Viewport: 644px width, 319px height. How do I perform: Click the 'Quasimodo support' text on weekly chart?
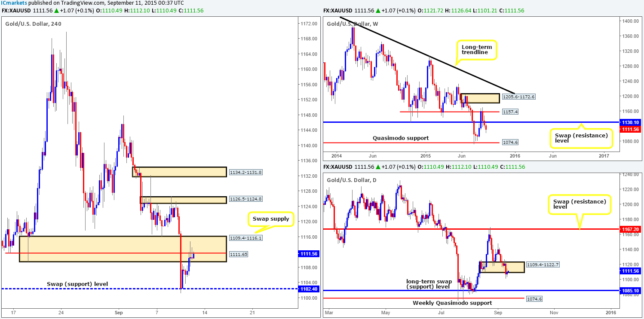click(401, 138)
